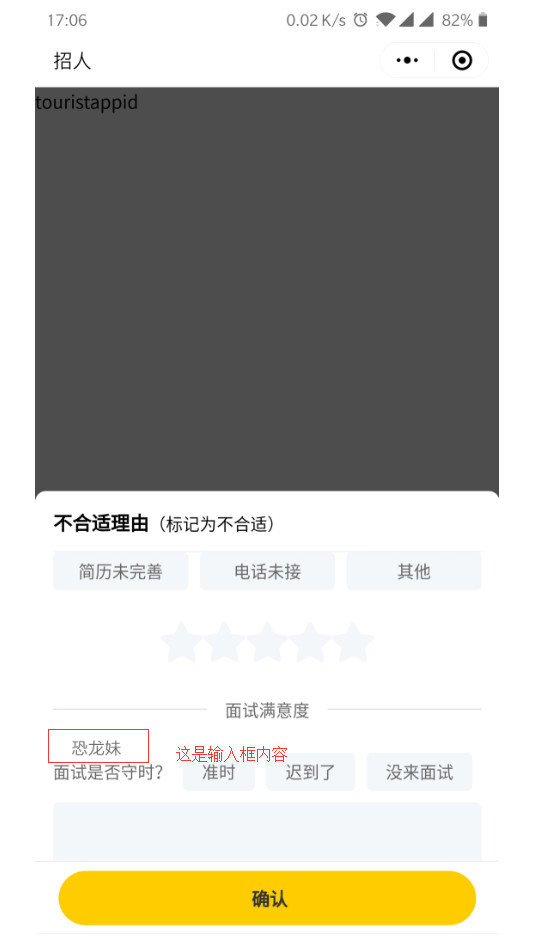The image size is (557, 942).
Task: Choose 迟到了 for interview punctuality
Action: pyautogui.click(x=310, y=772)
